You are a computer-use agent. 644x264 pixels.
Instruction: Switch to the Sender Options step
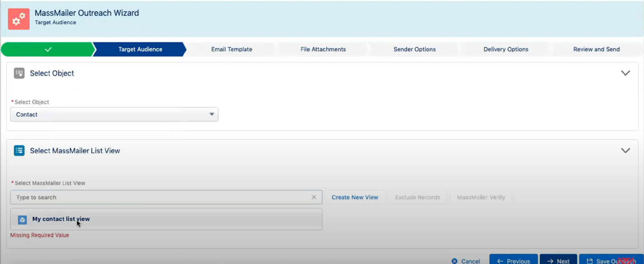414,49
